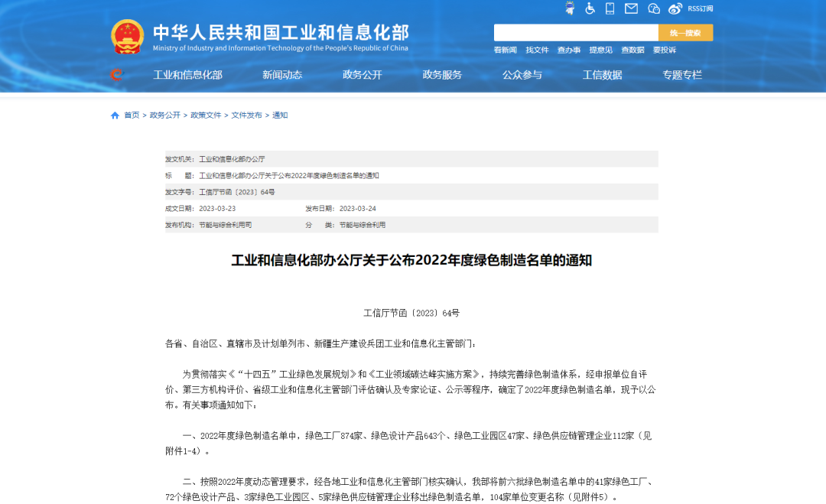Open 专题专栏 navigation menu

coord(682,75)
